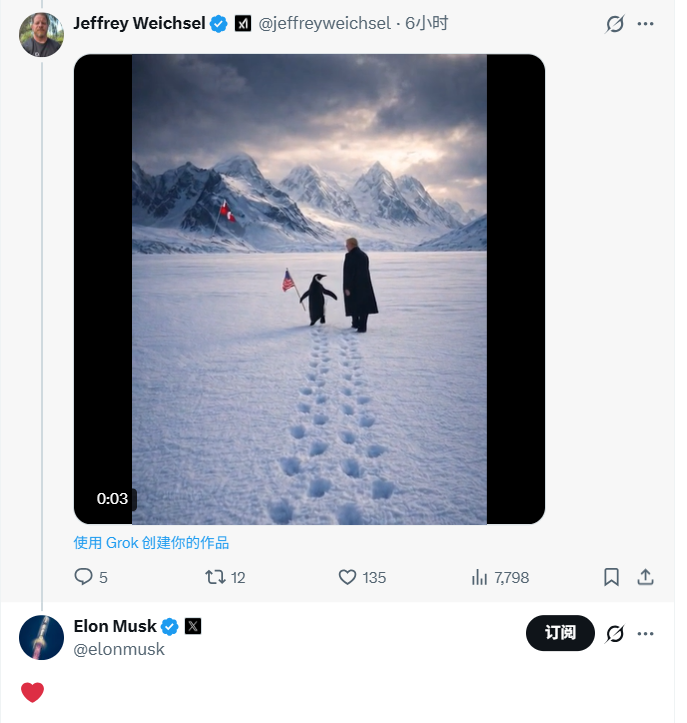Subscribe to Elon Musk with 订阅 button
The width and height of the screenshot is (687, 723).
[x=560, y=633]
